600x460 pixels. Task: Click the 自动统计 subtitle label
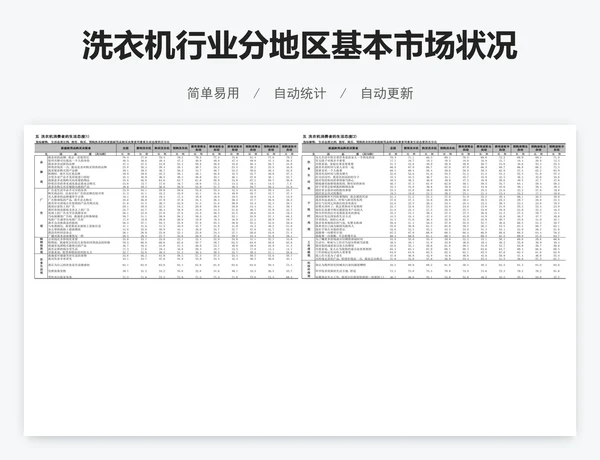[300, 93]
